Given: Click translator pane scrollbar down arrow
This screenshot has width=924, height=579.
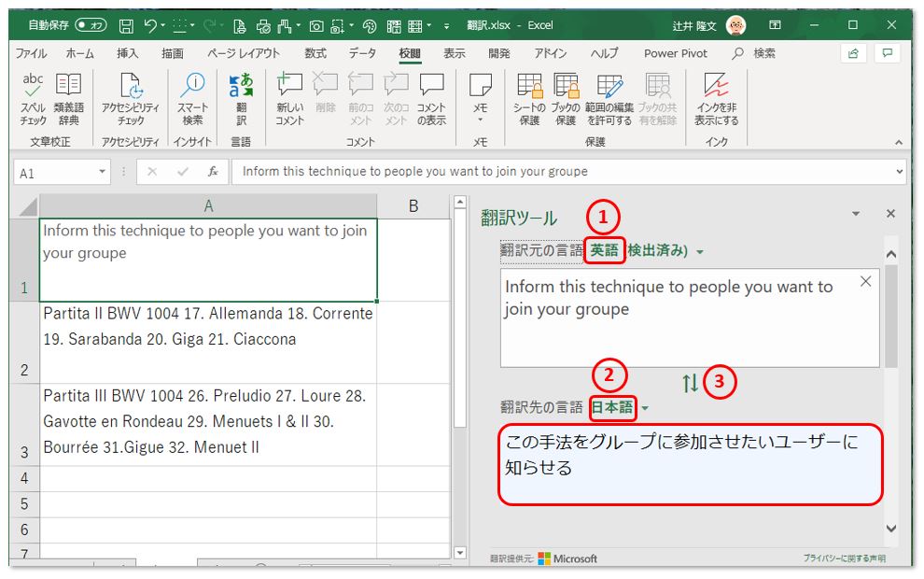Looking at the screenshot, I should coord(891,529).
